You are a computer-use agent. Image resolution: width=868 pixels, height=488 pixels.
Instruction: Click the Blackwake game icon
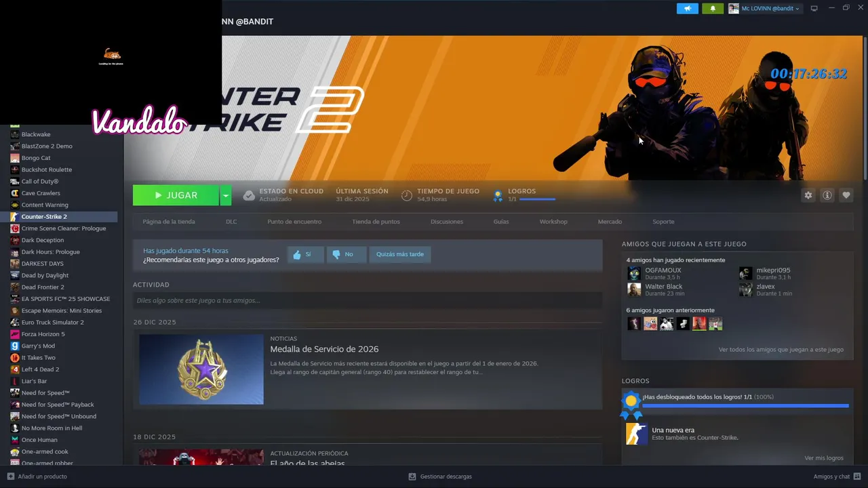click(x=15, y=134)
